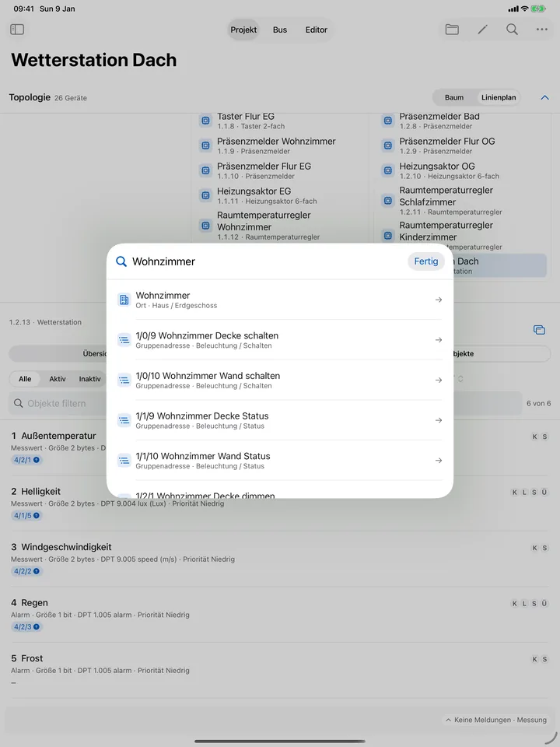The width and height of the screenshot is (560, 747).
Task: Open result 1/0/9 Wohnzimmer Decke schalten
Action: click(x=280, y=340)
